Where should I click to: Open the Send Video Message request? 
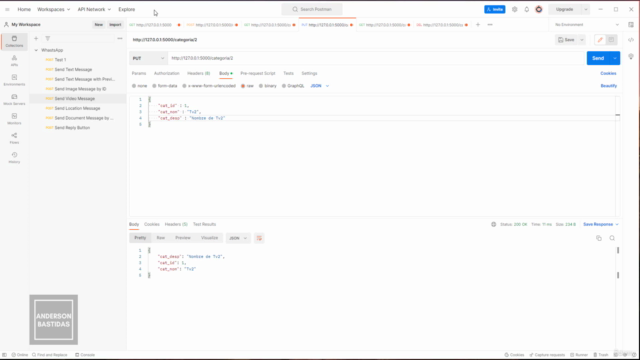pyautogui.click(x=78, y=99)
